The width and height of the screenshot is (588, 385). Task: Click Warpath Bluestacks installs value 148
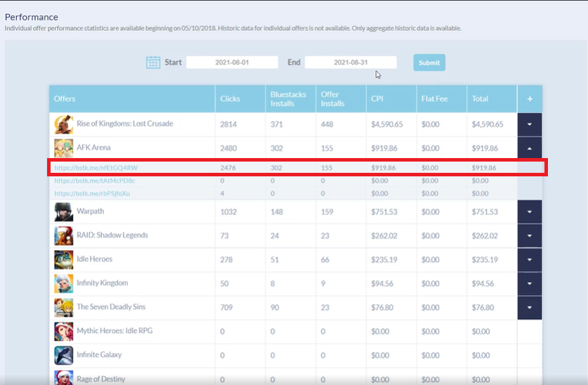(x=277, y=211)
